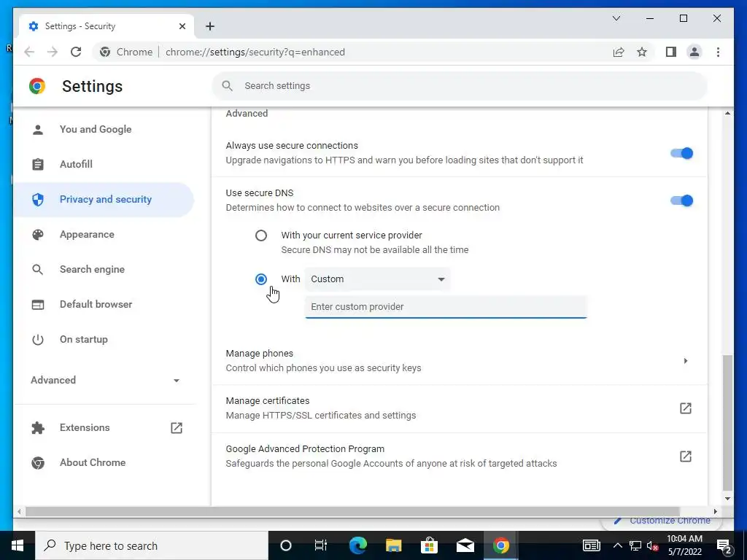This screenshot has height=560, width=747.
Task: Click scrollbar down arrow in settings
Action: tap(727, 499)
